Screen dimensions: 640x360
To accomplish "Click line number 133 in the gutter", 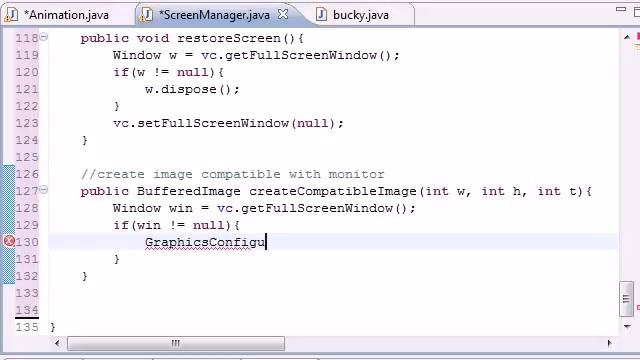I will point(27,293).
